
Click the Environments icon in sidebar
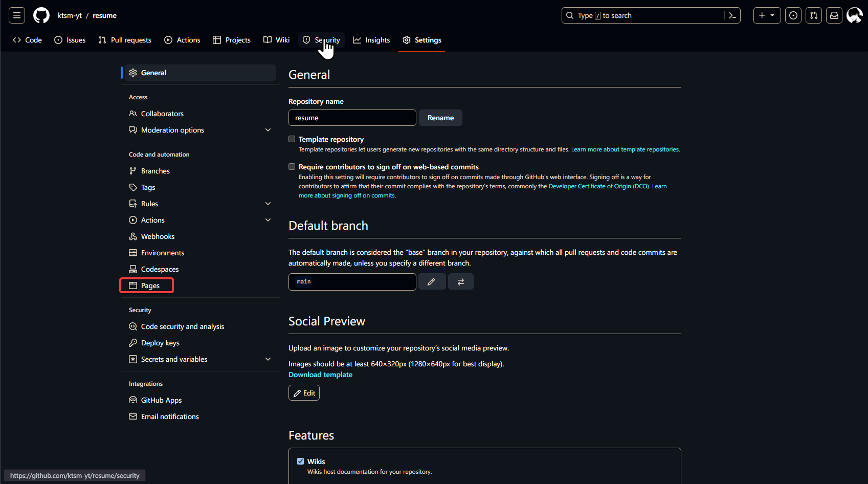coord(133,253)
